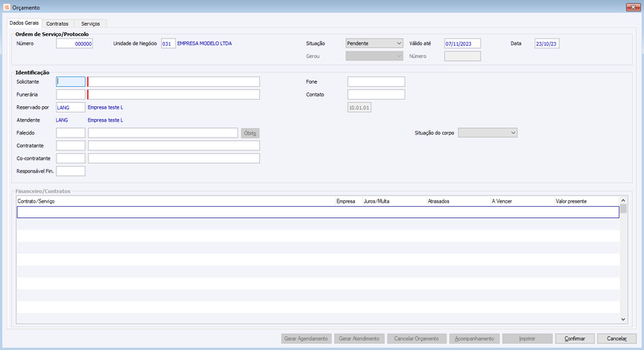Click the Orçamento window title icon

tap(6, 7)
